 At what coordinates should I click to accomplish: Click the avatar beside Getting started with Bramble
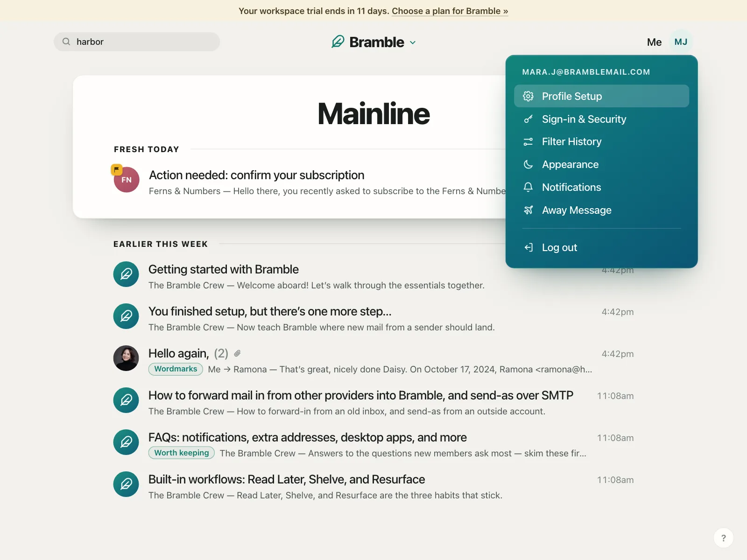tap(126, 274)
